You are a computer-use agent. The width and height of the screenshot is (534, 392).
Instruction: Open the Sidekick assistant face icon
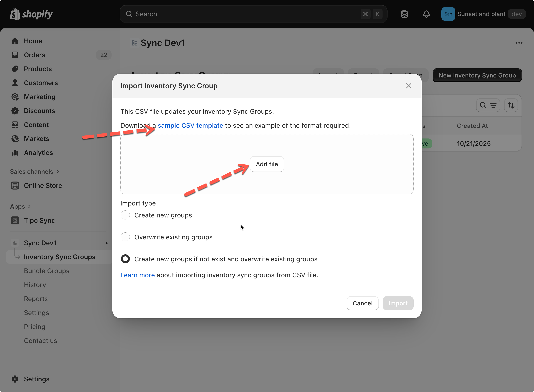click(x=404, y=14)
